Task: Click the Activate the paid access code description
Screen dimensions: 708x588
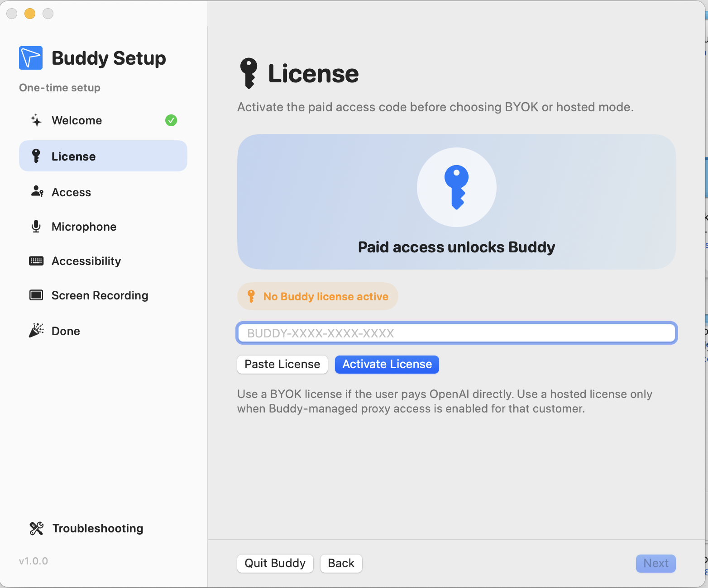Action: [x=435, y=107]
